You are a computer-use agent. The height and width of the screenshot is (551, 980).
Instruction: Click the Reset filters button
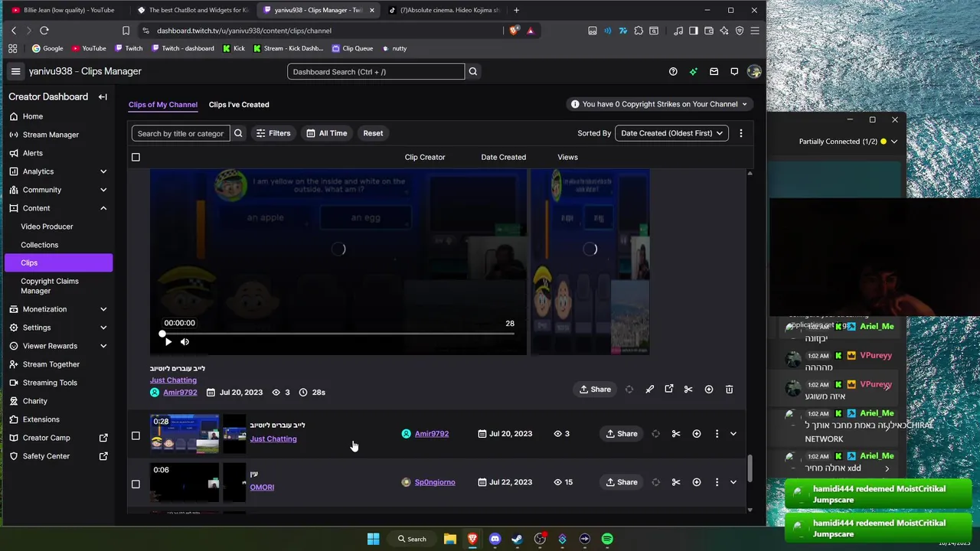373,133
